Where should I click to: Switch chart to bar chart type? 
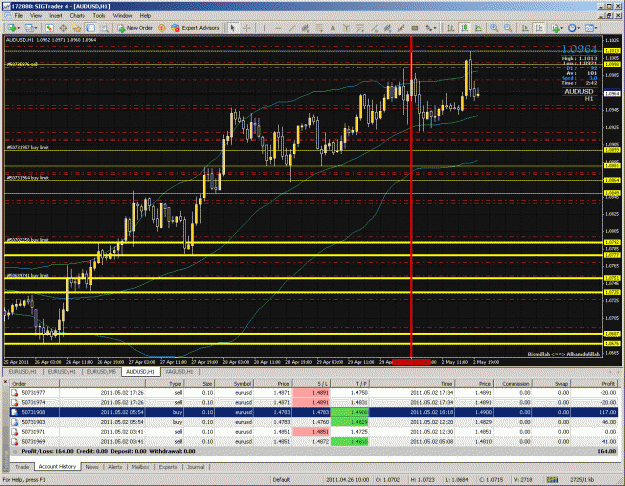point(451,28)
